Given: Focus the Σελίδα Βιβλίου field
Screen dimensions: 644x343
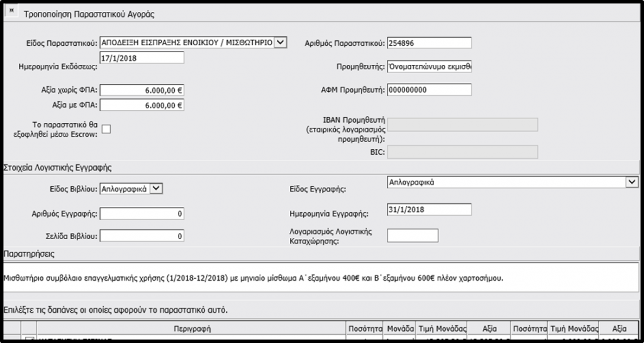Looking at the screenshot, I should point(142,236).
